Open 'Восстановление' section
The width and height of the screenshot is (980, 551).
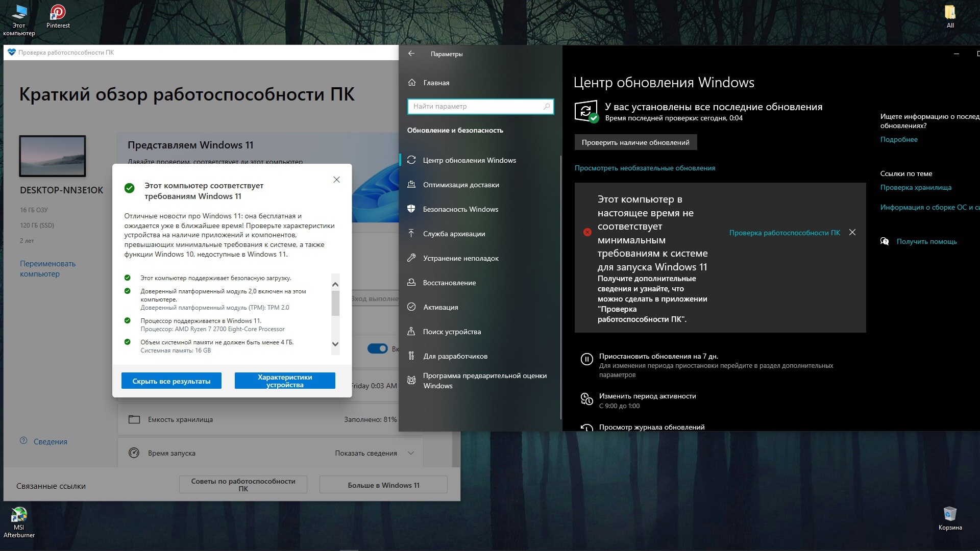(480, 283)
